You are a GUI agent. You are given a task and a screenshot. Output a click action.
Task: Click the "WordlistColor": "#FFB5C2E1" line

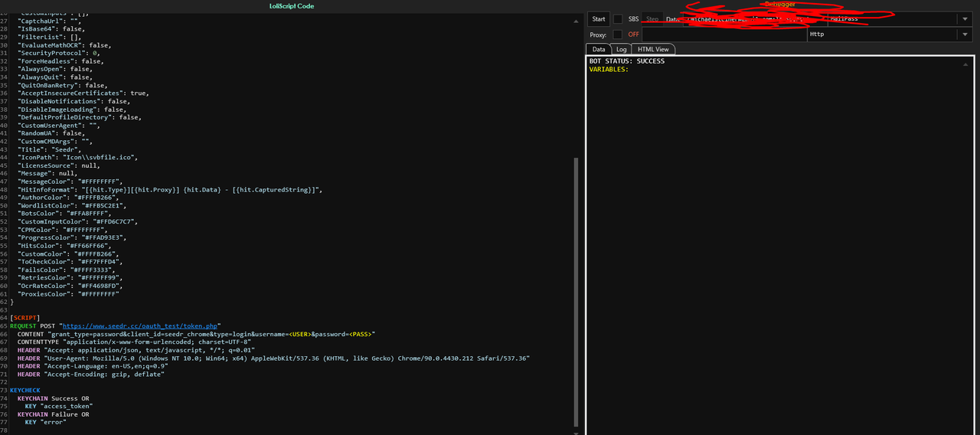[72, 205]
